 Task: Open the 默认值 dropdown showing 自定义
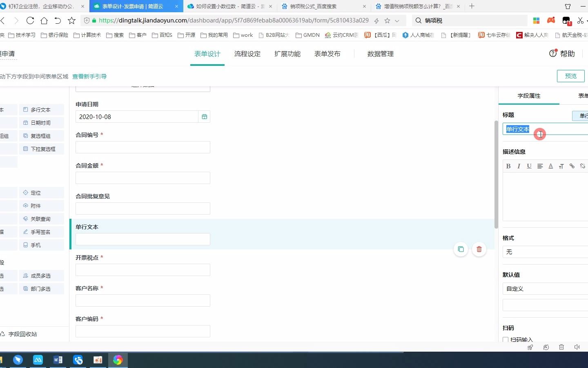pyautogui.click(x=545, y=289)
